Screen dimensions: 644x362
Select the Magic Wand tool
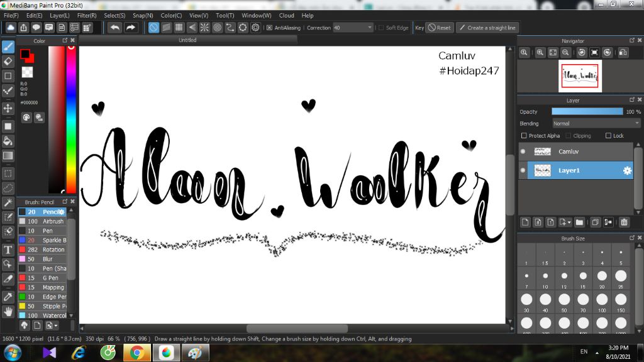tap(8, 203)
